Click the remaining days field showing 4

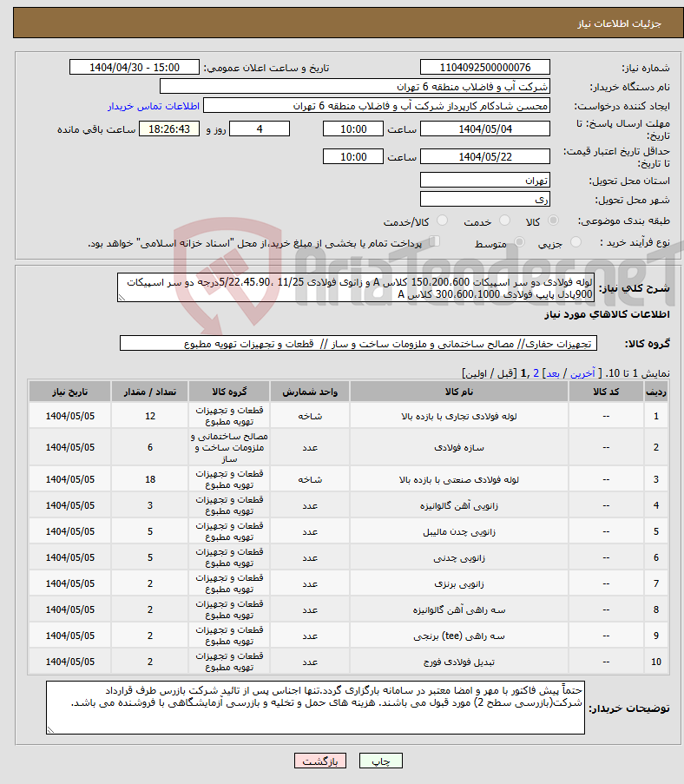click(260, 129)
